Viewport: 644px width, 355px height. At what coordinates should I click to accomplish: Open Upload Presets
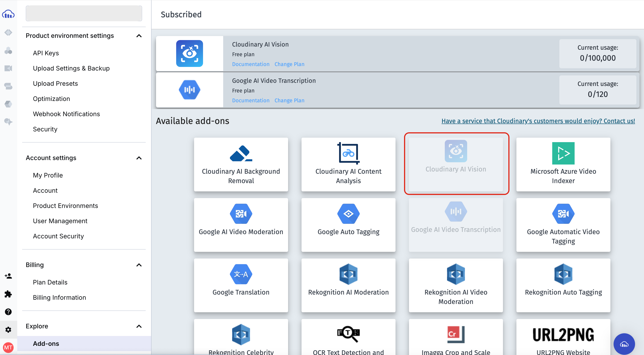tap(55, 83)
